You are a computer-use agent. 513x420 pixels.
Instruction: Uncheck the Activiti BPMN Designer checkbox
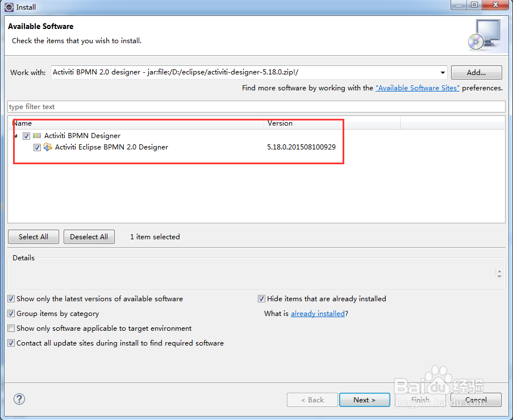26,136
